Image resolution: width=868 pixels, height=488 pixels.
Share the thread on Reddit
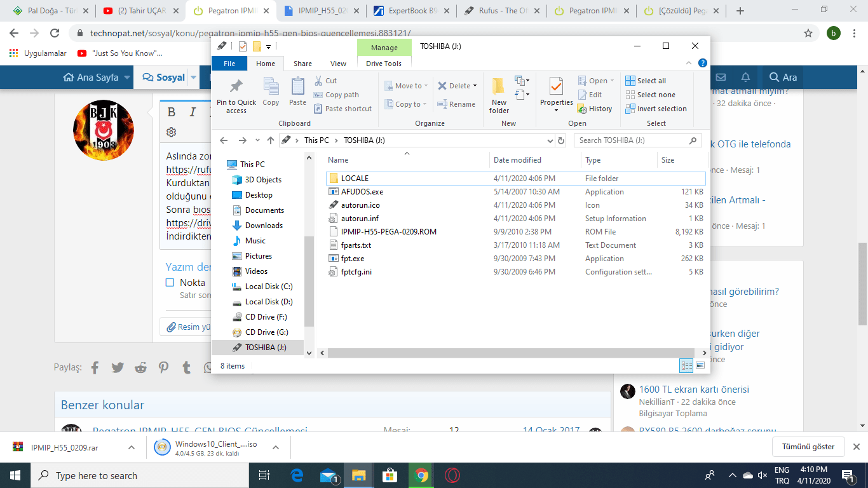(140, 367)
